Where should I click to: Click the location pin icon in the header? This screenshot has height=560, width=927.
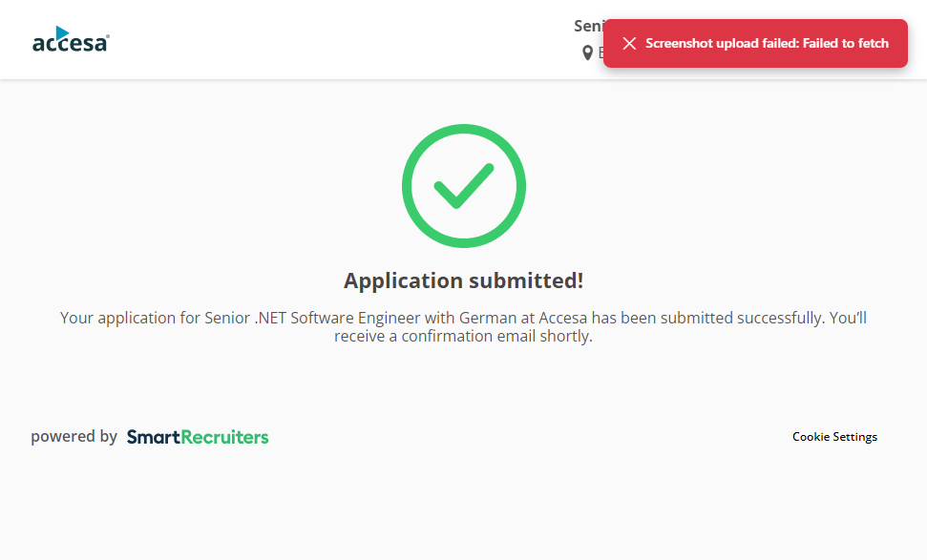click(587, 53)
